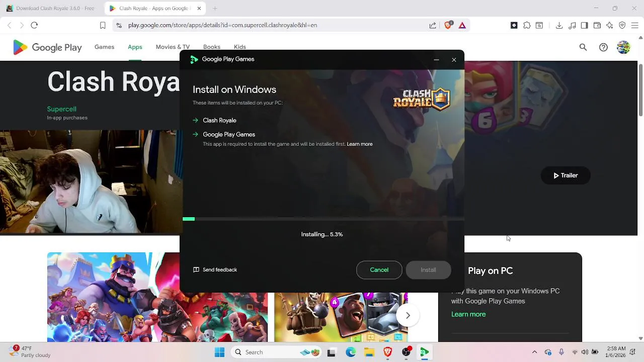Viewport: 644px width, 362px height.
Task: Open the browser hamburger main menu
Action: [635, 25]
